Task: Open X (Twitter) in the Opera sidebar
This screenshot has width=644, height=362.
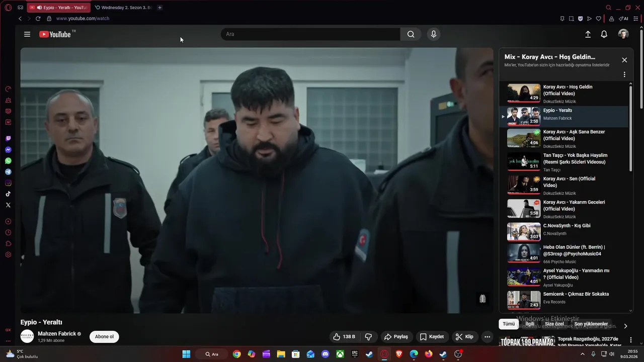Action: (x=8, y=205)
